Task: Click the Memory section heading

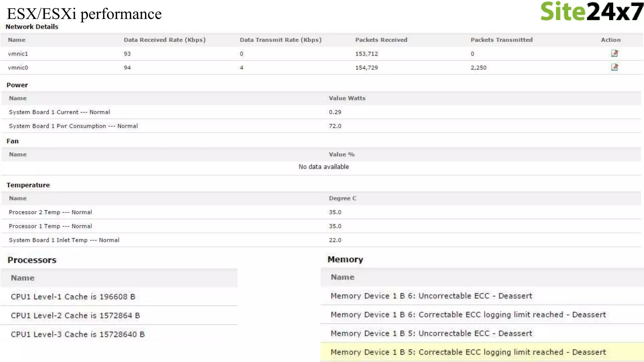Action: 345,259
